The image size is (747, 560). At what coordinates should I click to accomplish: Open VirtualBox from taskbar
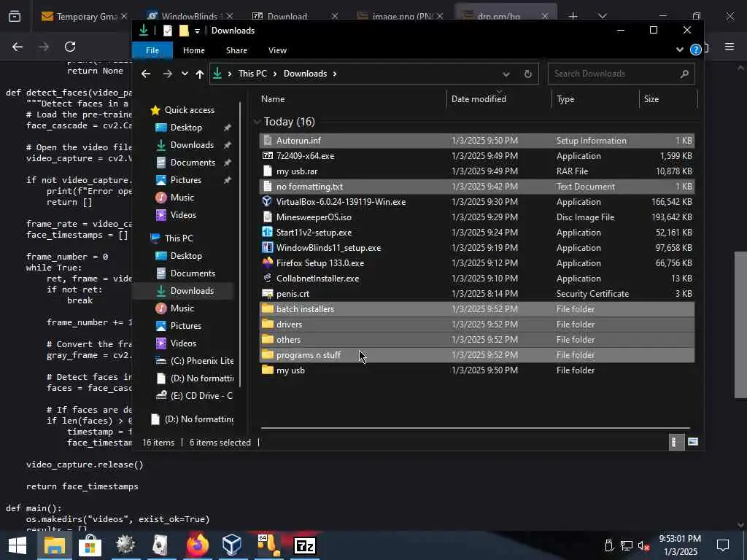(232, 545)
